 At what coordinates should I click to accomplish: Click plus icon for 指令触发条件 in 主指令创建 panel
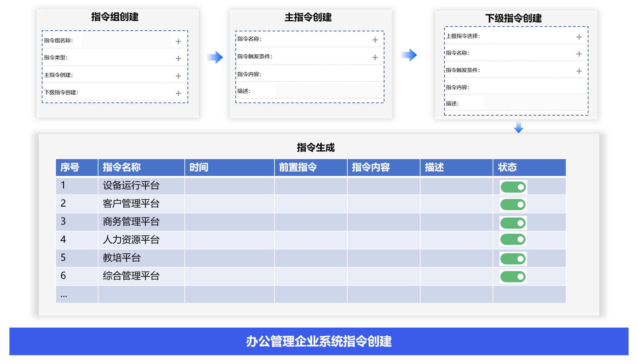[x=375, y=58]
